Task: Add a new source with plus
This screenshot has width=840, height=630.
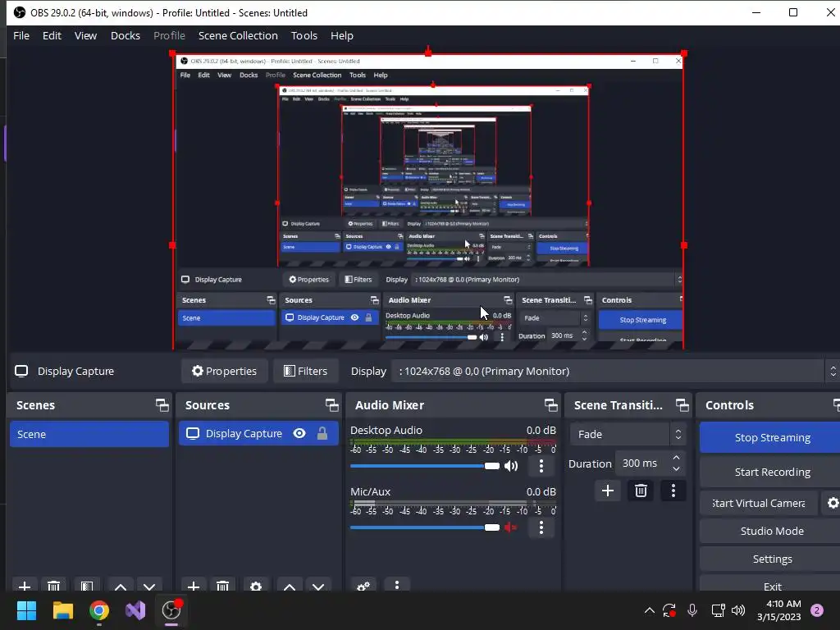Action: (194, 586)
